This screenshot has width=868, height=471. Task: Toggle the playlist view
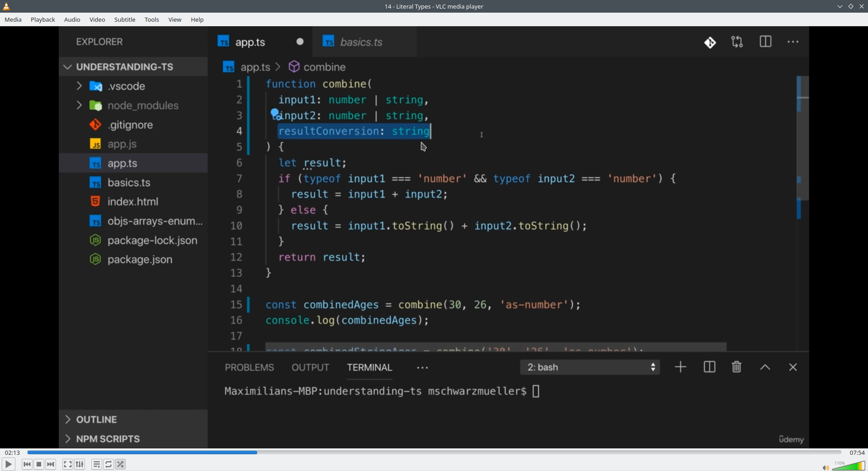click(x=97, y=464)
